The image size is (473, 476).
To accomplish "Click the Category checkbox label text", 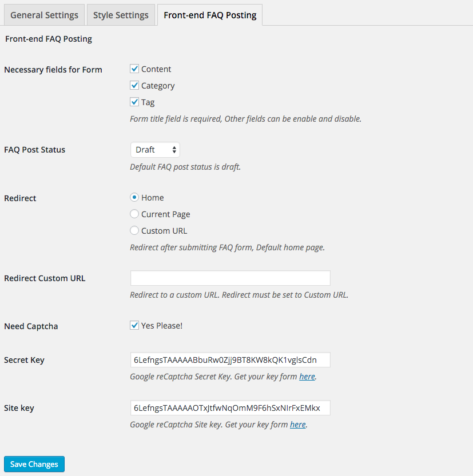I will [x=158, y=86].
